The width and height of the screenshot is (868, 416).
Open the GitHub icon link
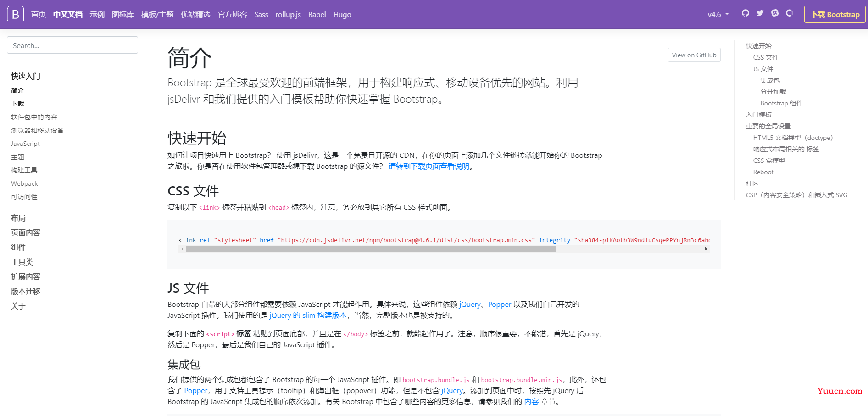click(746, 13)
